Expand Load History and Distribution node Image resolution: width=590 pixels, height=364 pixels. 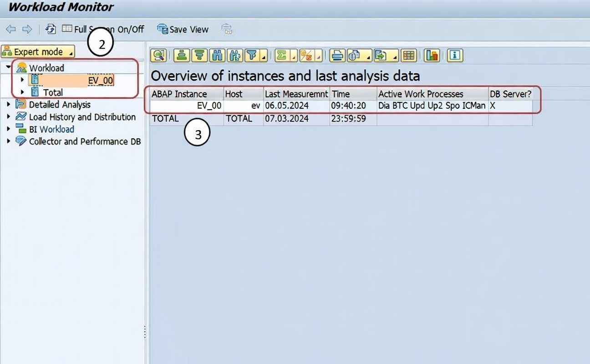[x=9, y=117]
